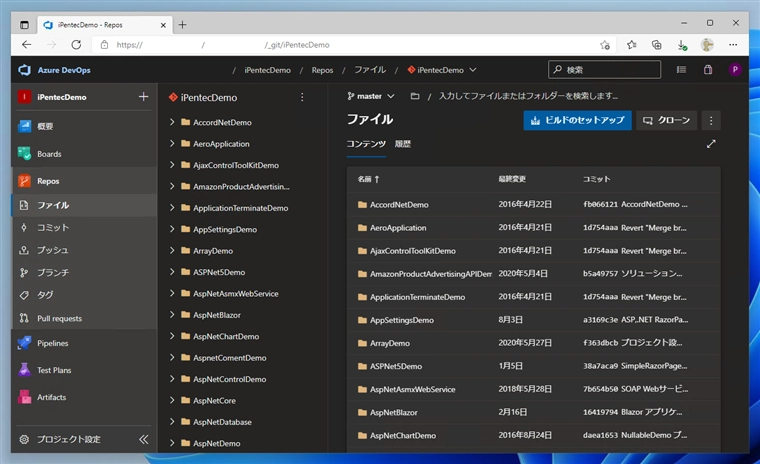Expand AspNetDatabase tree folder
Screen dimensions: 760x464
[172, 422]
